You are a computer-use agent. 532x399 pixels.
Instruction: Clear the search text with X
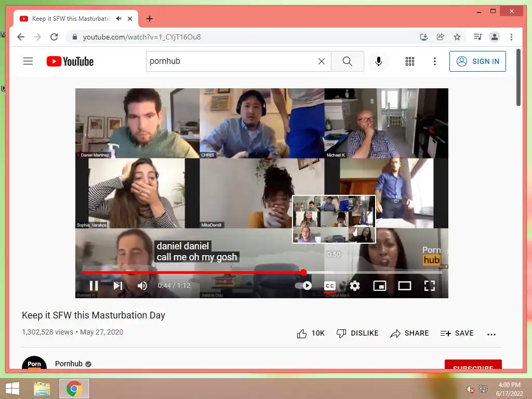[321, 61]
